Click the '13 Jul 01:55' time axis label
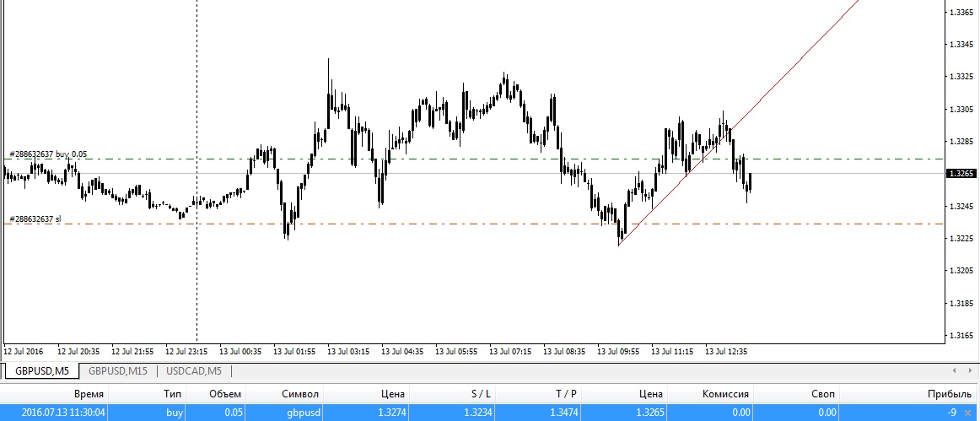The height and width of the screenshot is (421, 980). 294,352
